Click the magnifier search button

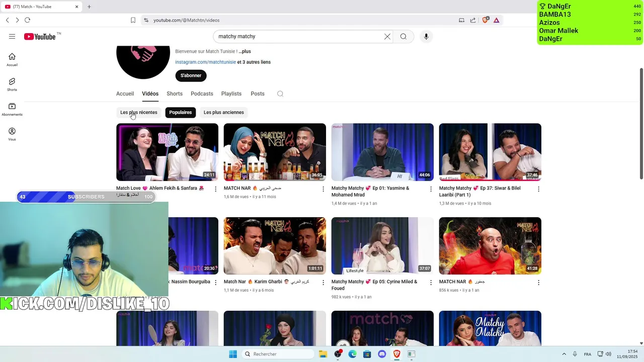point(403,36)
